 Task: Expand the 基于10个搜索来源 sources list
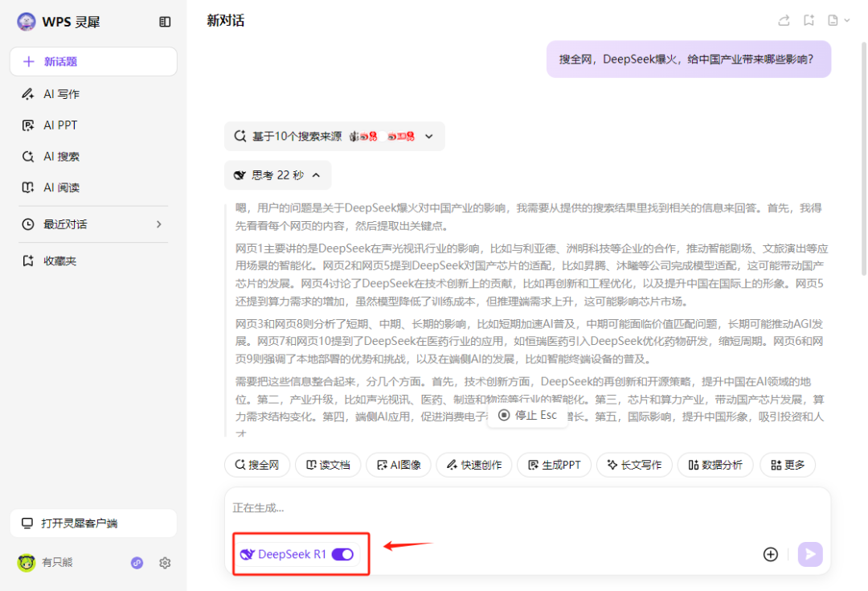(334, 136)
